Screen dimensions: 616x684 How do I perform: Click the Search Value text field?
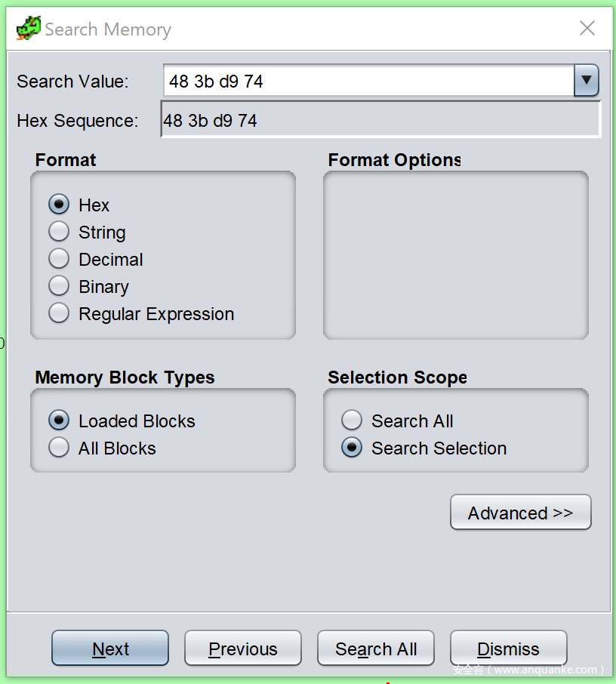tap(368, 81)
